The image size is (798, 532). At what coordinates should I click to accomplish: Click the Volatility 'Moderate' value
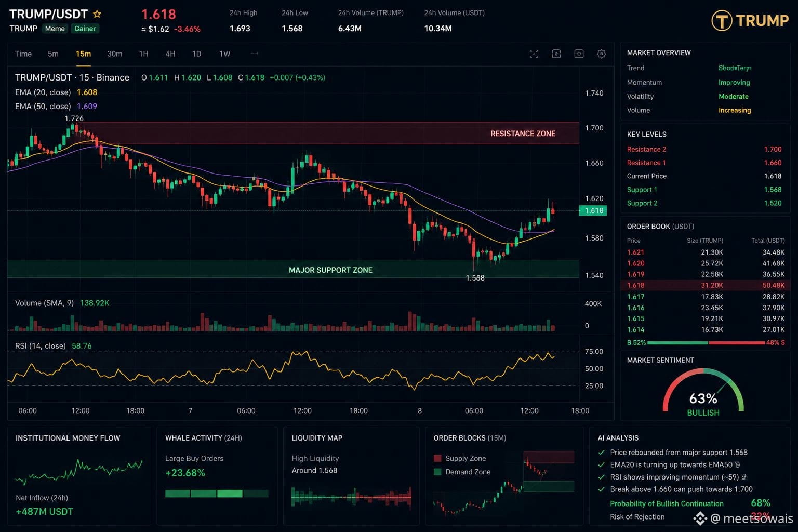(x=734, y=96)
